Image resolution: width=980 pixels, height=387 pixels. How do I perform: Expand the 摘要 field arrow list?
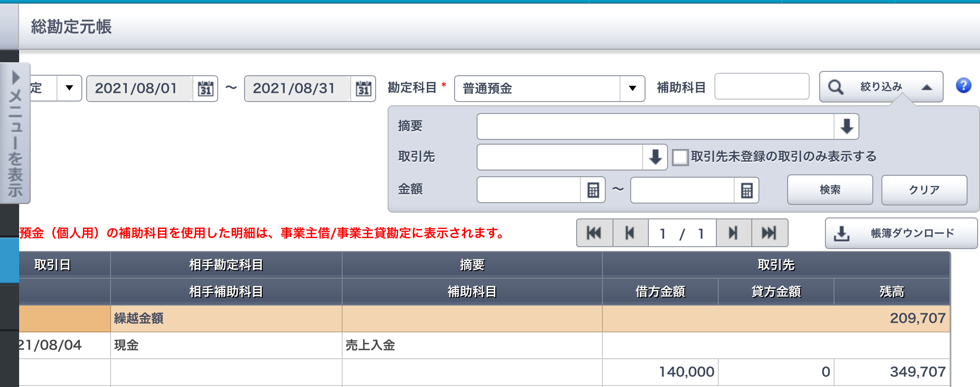pyautogui.click(x=846, y=126)
